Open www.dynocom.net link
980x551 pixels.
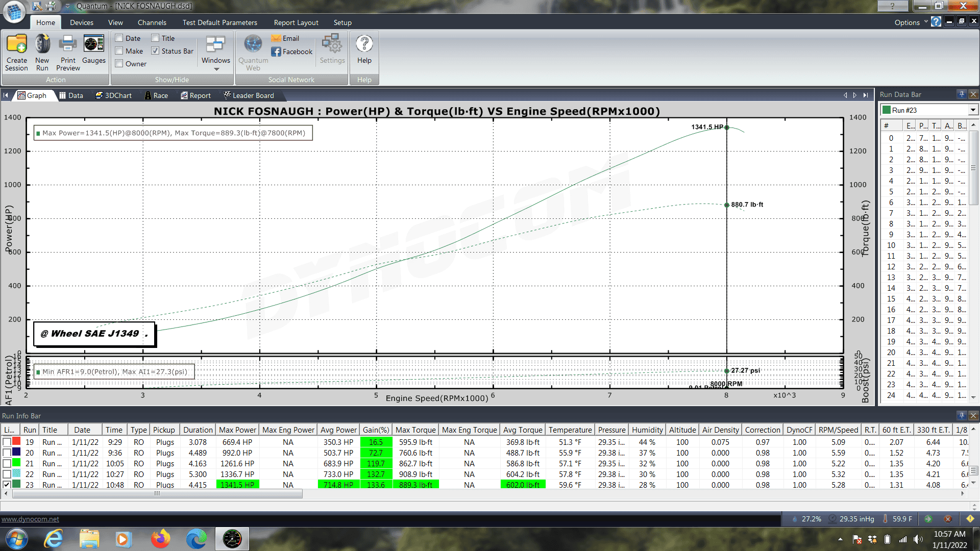[30, 519]
